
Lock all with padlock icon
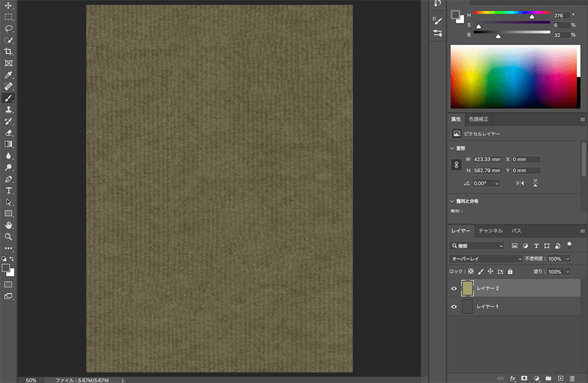(510, 271)
